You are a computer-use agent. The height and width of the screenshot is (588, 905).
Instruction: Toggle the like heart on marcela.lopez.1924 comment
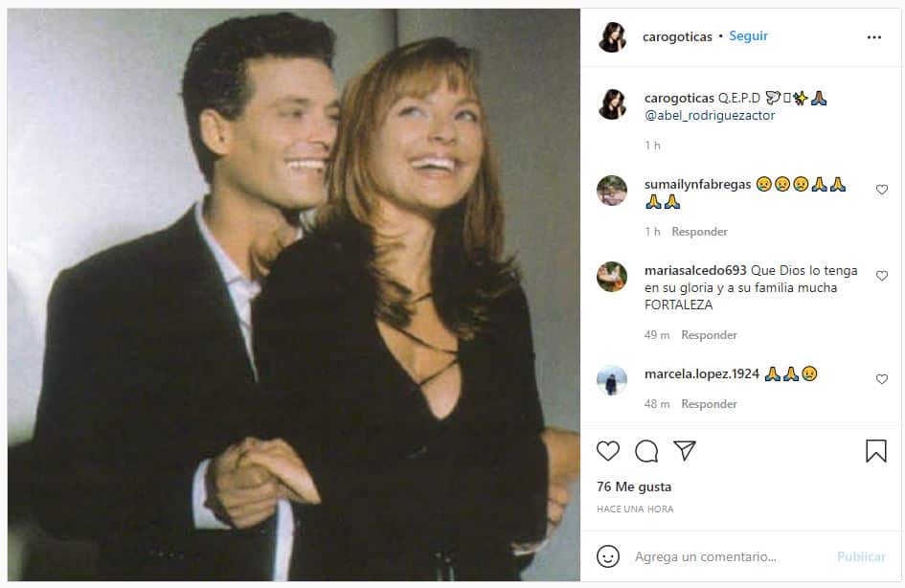tap(882, 378)
